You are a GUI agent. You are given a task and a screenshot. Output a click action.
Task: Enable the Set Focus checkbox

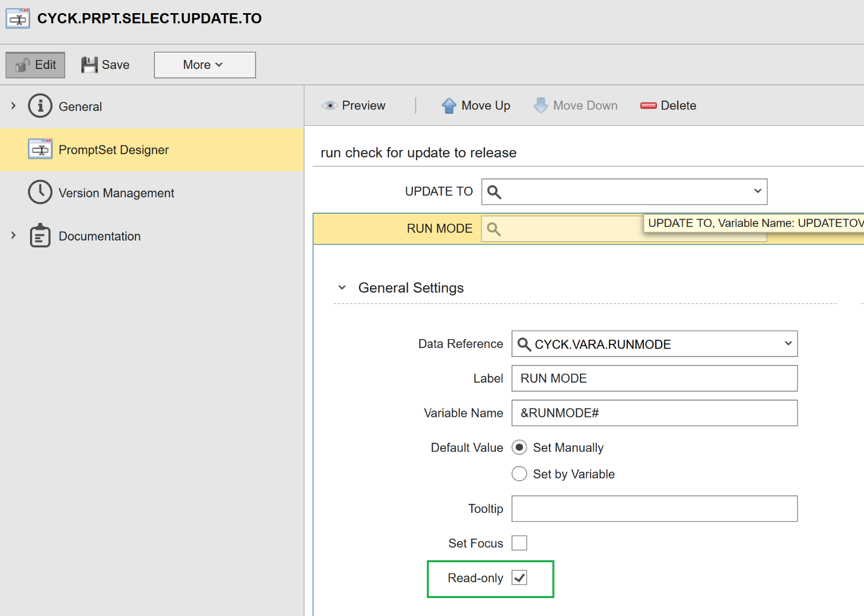click(519, 543)
